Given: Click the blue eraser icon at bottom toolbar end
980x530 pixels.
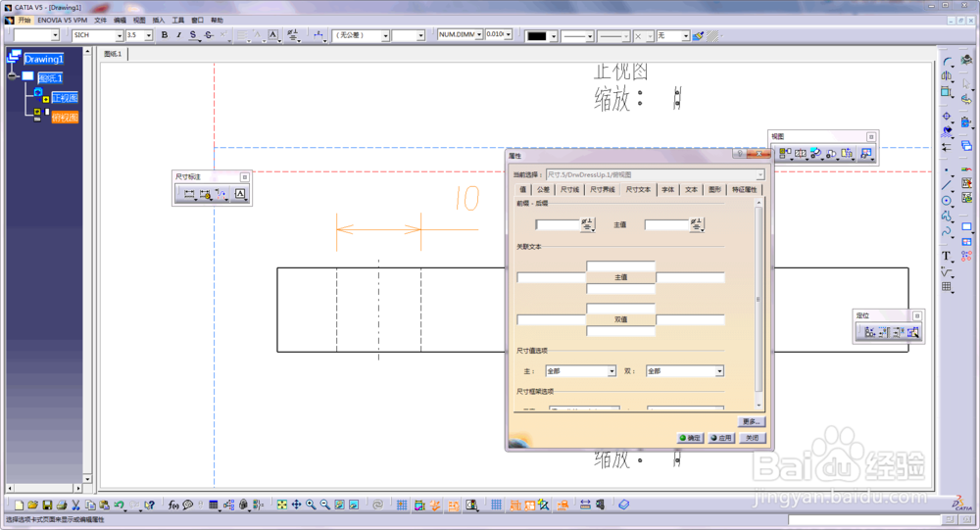Looking at the screenshot, I should click(x=623, y=505).
